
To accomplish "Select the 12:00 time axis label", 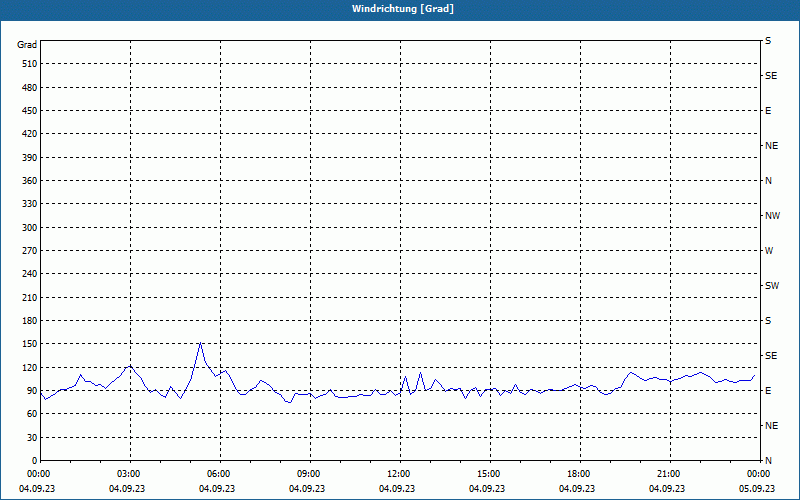I will point(400,474).
